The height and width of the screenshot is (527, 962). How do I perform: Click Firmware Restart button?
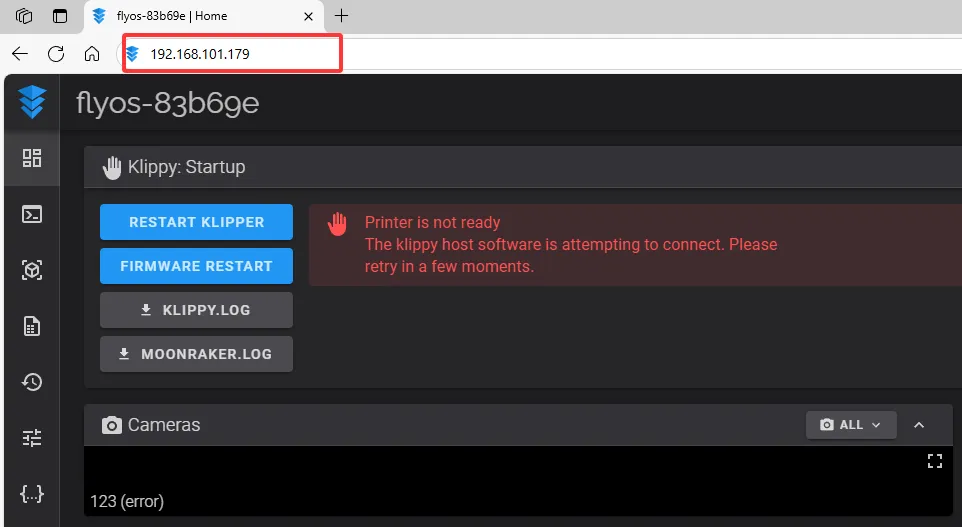[x=196, y=266]
